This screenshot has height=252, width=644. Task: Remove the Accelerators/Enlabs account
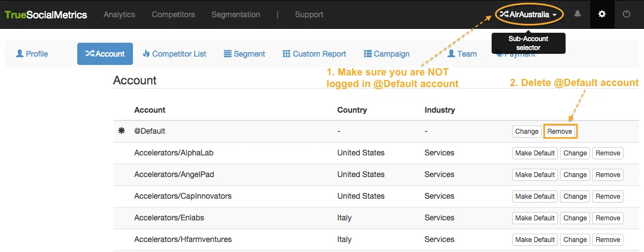607,218
